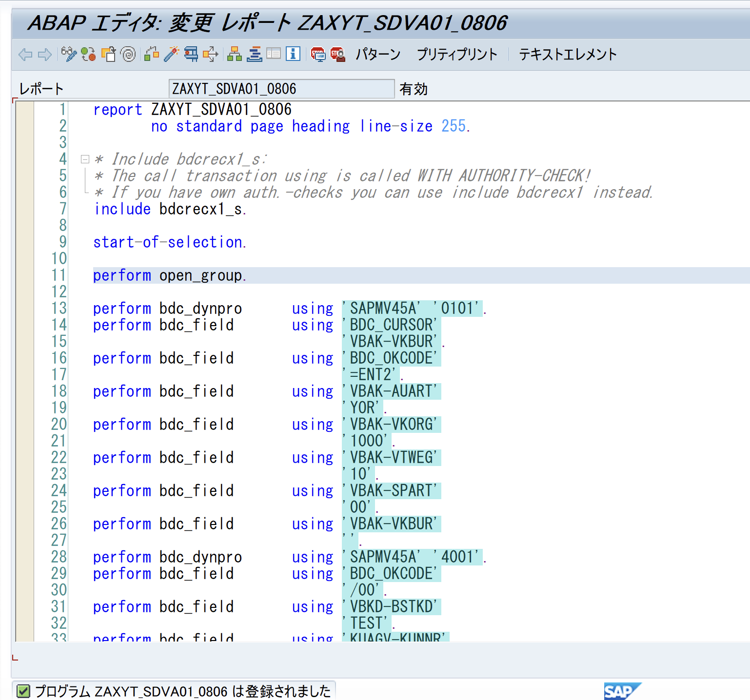Click the string 'BDC_CURSOR' on line 14
This screenshot has height=700, width=750.
click(392, 325)
